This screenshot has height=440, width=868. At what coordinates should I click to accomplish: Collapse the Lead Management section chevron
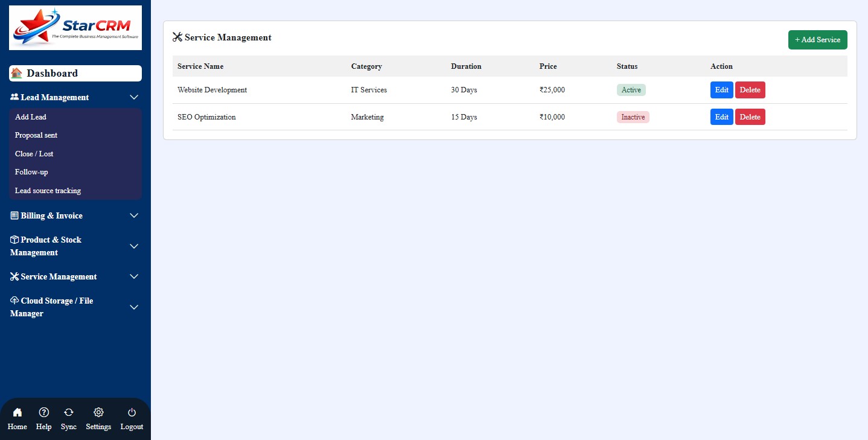[133, 97]
